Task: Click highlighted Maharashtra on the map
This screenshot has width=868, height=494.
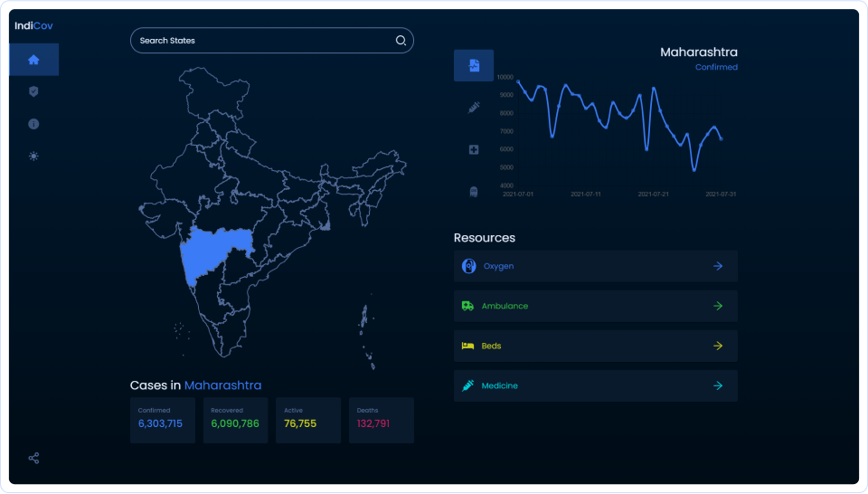Action: tap(211, 251)
